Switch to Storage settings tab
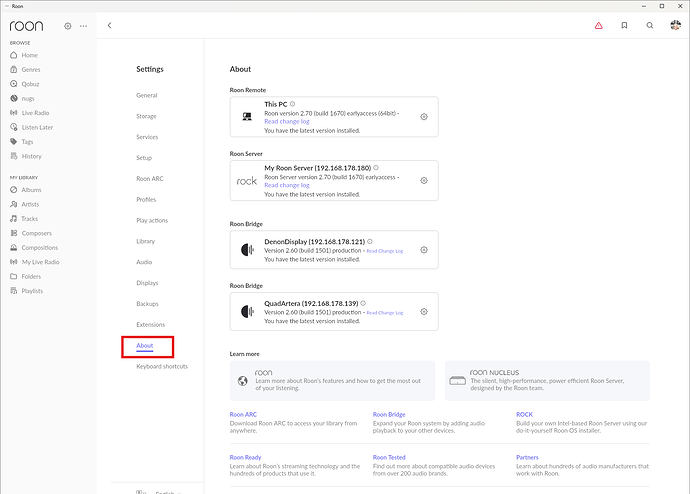Viewport: 690px width, 494px height. tap(146, 116)
